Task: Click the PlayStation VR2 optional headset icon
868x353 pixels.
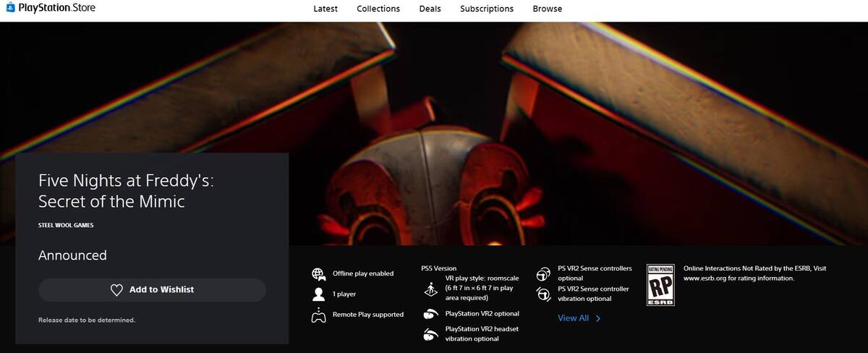Action: tap(430, 314)
